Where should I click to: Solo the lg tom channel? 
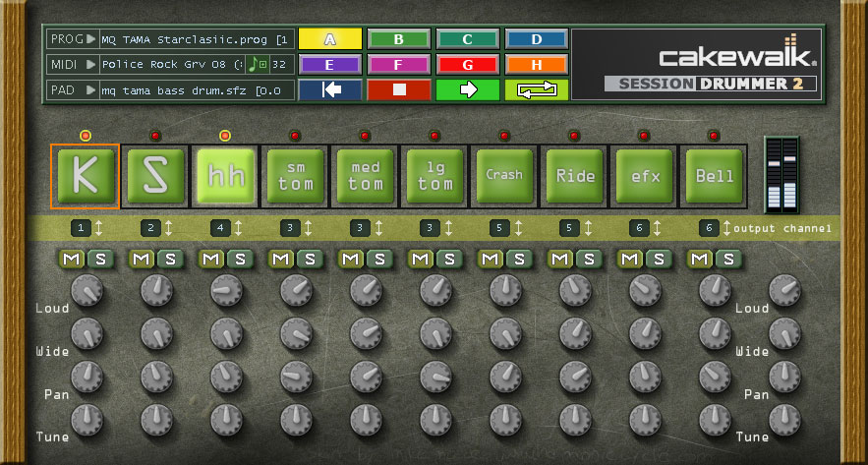449,259
